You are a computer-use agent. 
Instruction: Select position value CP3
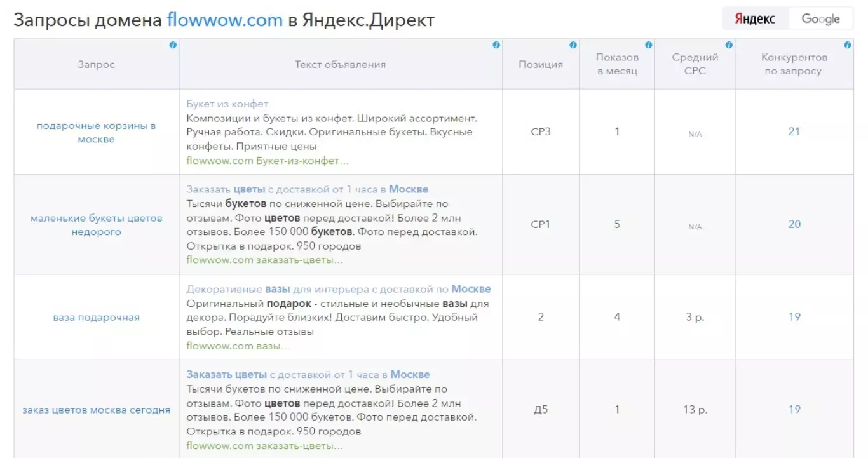point(541,131)
